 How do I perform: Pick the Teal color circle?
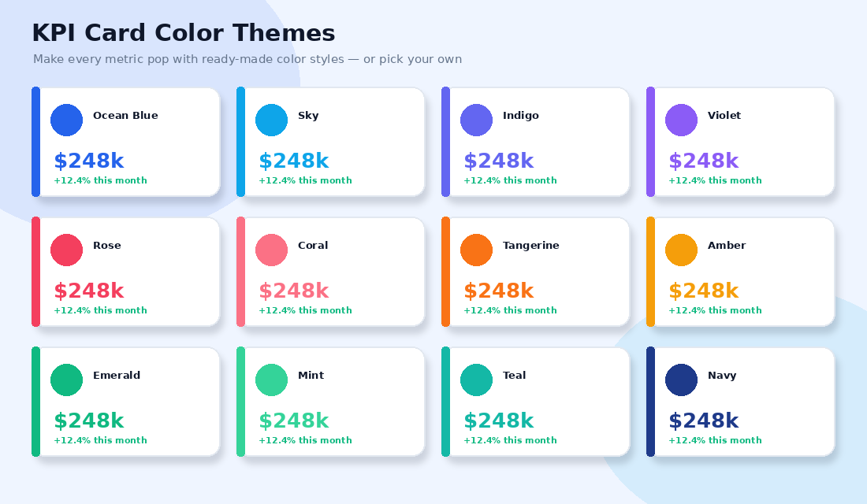point(476,380)
